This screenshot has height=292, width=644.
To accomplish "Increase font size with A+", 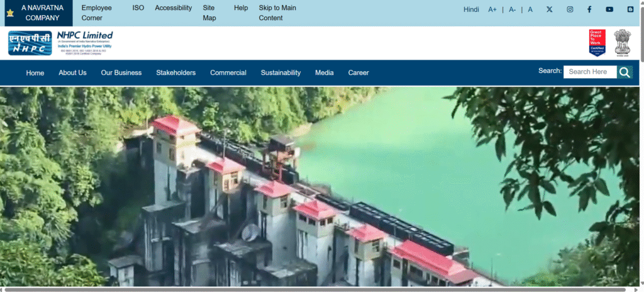I will (492, 9).
